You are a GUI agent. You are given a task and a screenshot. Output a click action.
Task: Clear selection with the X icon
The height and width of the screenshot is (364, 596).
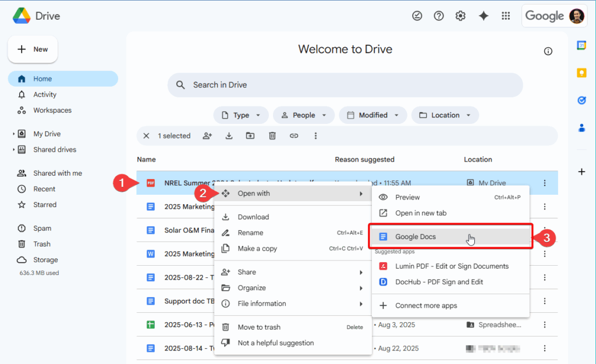(146, 136)
